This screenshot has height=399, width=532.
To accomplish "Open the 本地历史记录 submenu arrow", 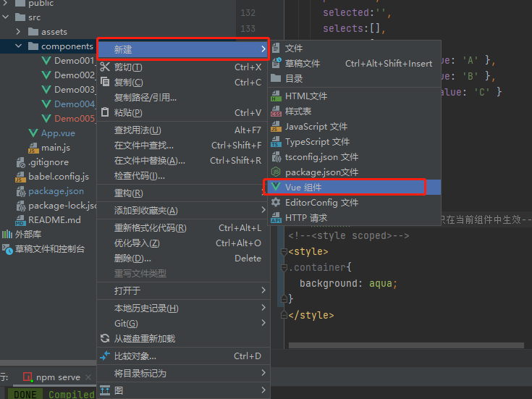I will [x=263, y=308].
